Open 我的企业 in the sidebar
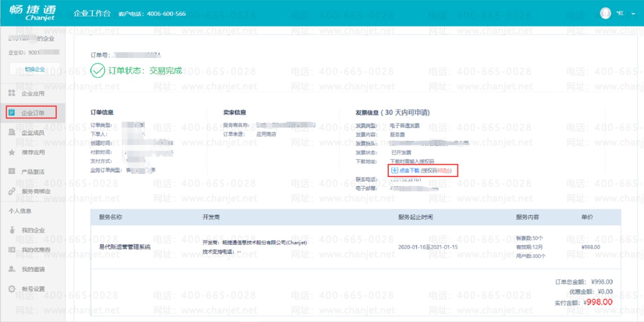Image resolution: width=644 pixels, height=322 pixels. [33, 230]
